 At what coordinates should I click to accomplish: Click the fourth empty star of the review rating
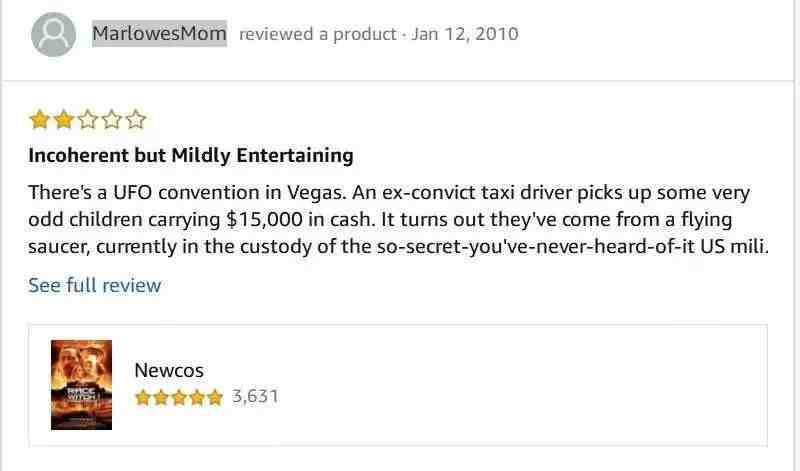pos(111,120)
